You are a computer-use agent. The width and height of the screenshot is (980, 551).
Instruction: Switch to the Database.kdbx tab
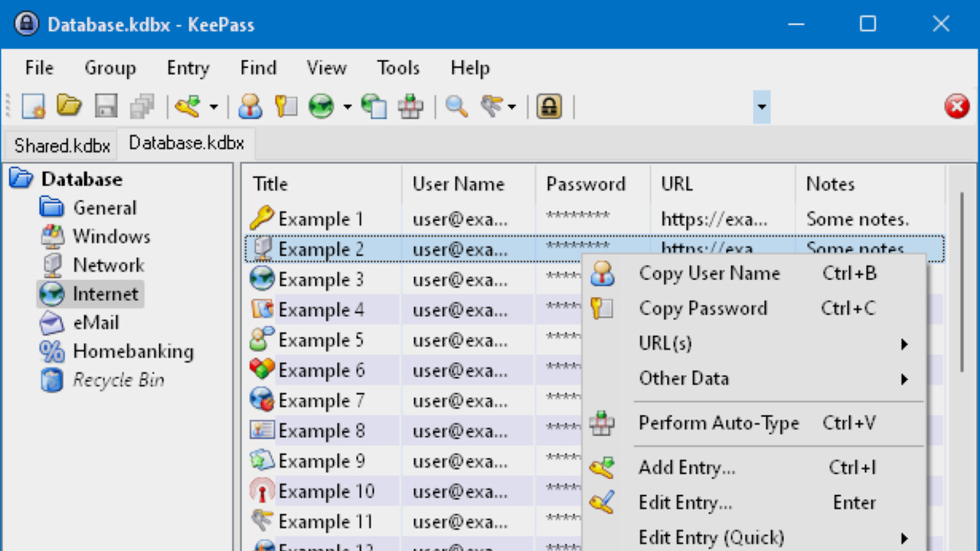186,143
